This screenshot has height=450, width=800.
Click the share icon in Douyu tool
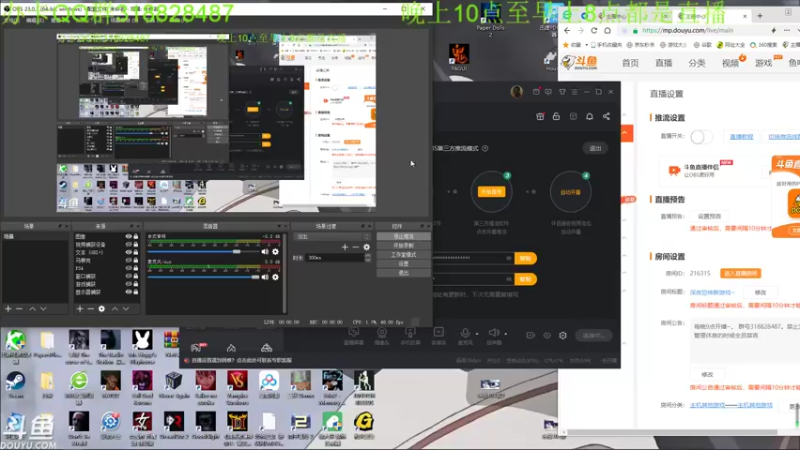point(606,116)
